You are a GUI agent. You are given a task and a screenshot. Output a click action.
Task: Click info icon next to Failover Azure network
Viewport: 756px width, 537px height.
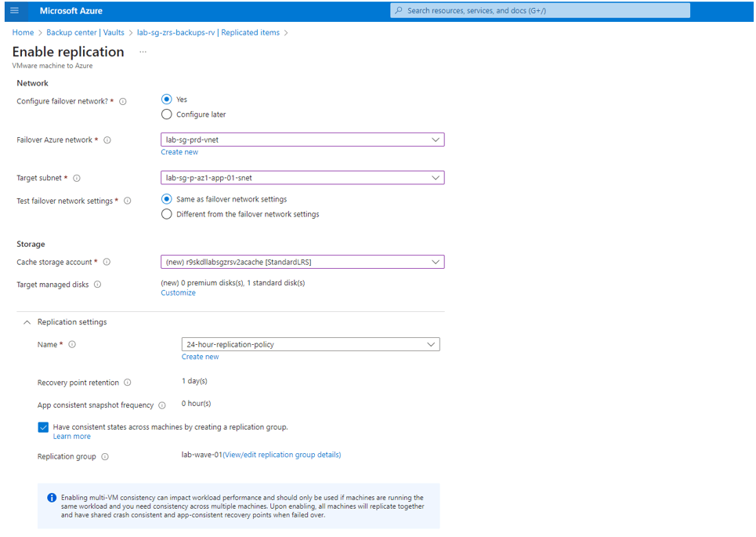tap(107, 140)
